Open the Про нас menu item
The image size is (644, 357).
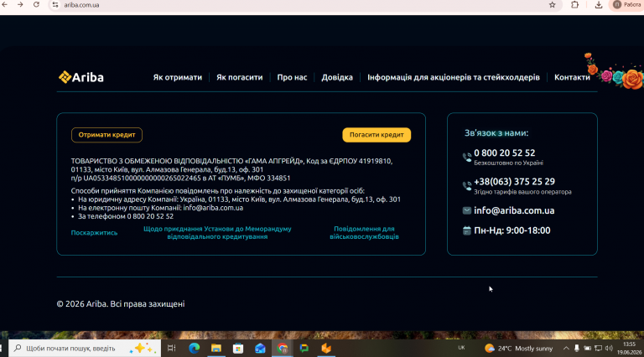[x=292, y=77]
